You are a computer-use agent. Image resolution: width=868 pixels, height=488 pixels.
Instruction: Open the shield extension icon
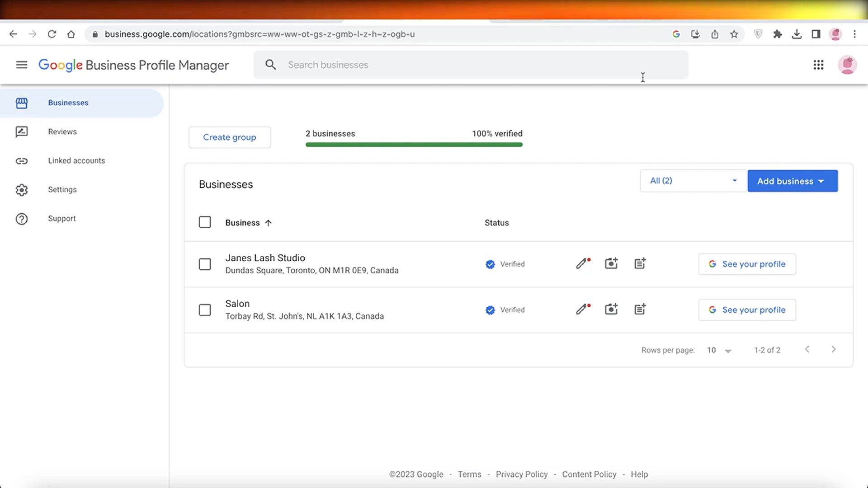point(758,34)
